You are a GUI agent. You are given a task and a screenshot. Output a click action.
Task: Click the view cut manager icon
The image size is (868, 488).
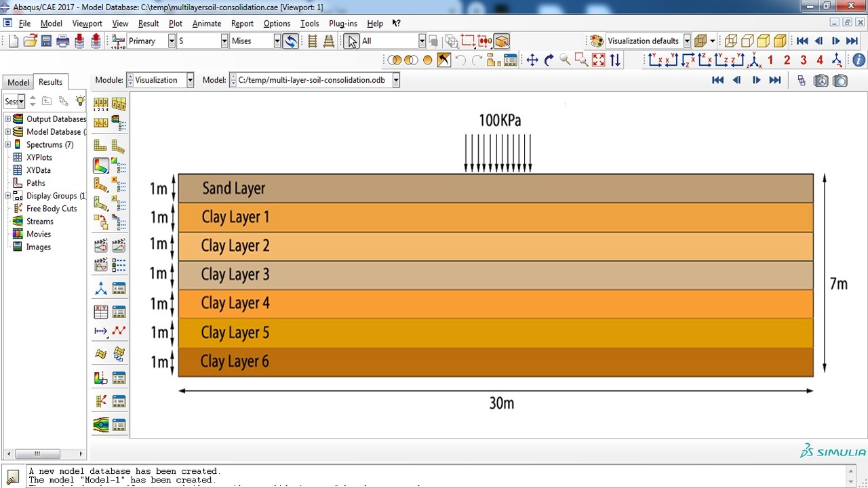coord(119,378)
